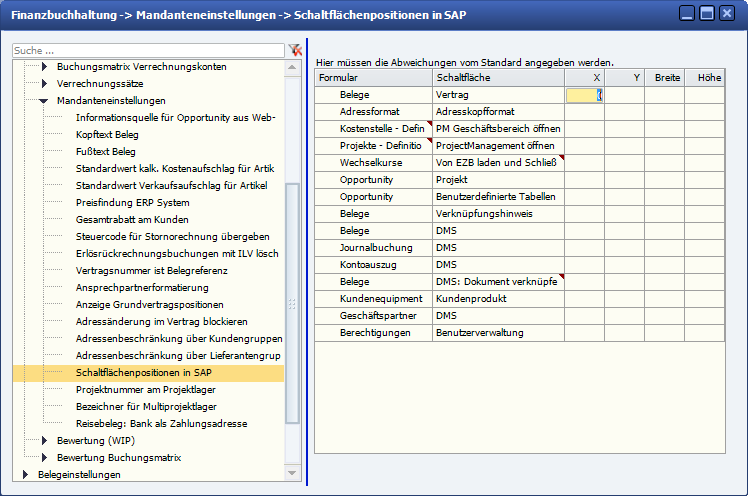This screenshot has width=748, height=496.
Task: Open Gesamtrabatt am Kunden setting
Action: tap(131, 220)
